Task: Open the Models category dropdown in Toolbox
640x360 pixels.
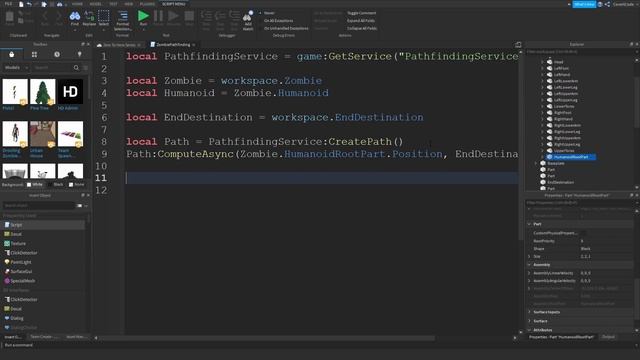Action: [x=16, y=68]
